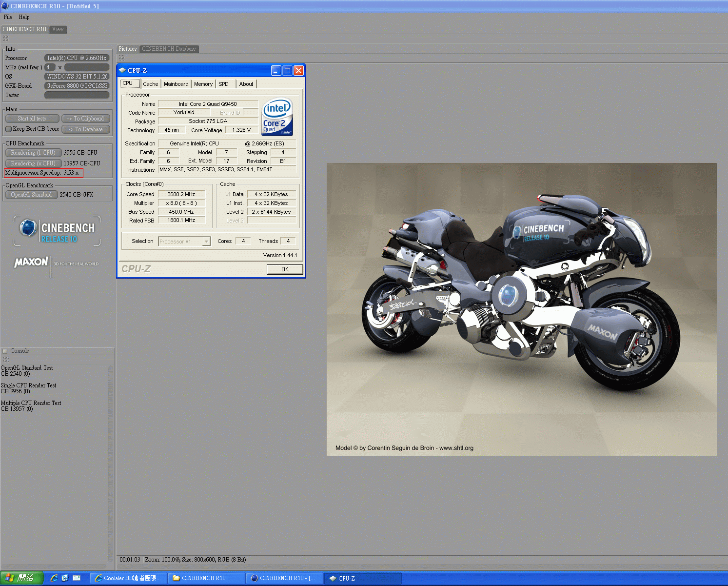This screenshot has width=728, height=586.
Task: Click the OpenGL Standard Test console line
Action: (x=27, y=368)
